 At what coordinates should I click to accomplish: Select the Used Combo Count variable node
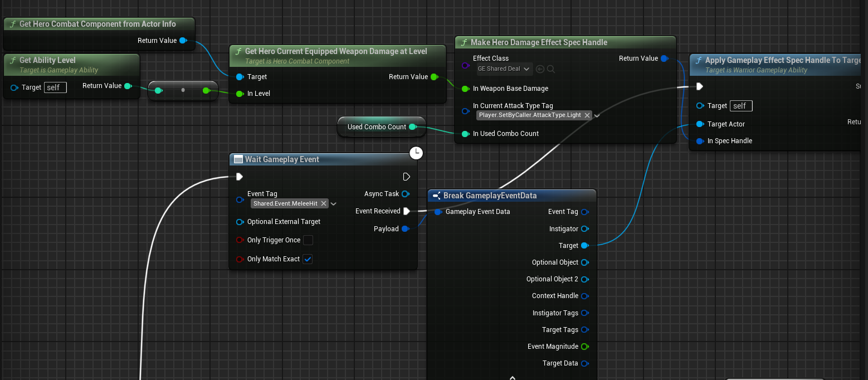pyautogui.click(x=377, y=127)
